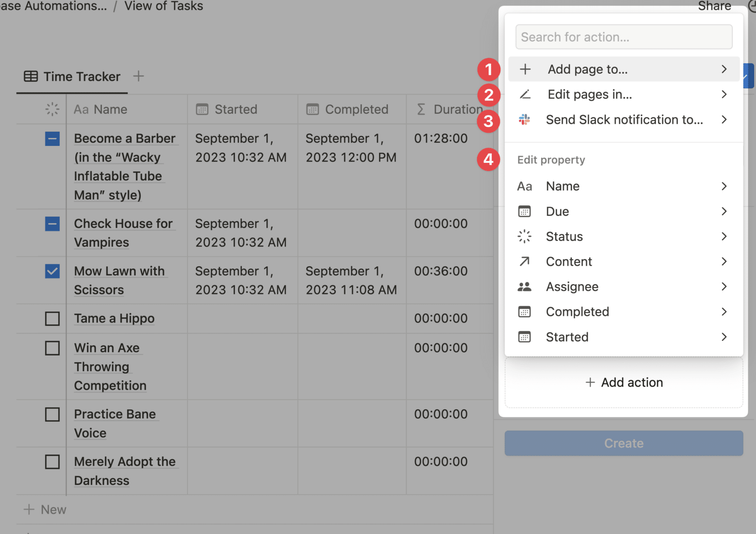
Task: Click the table view icon next to Time Tracker
Action: coord(29,76)
